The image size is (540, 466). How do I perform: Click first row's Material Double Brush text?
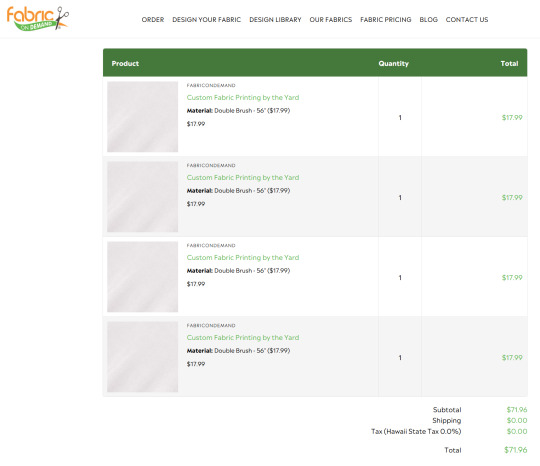(238, 111)
